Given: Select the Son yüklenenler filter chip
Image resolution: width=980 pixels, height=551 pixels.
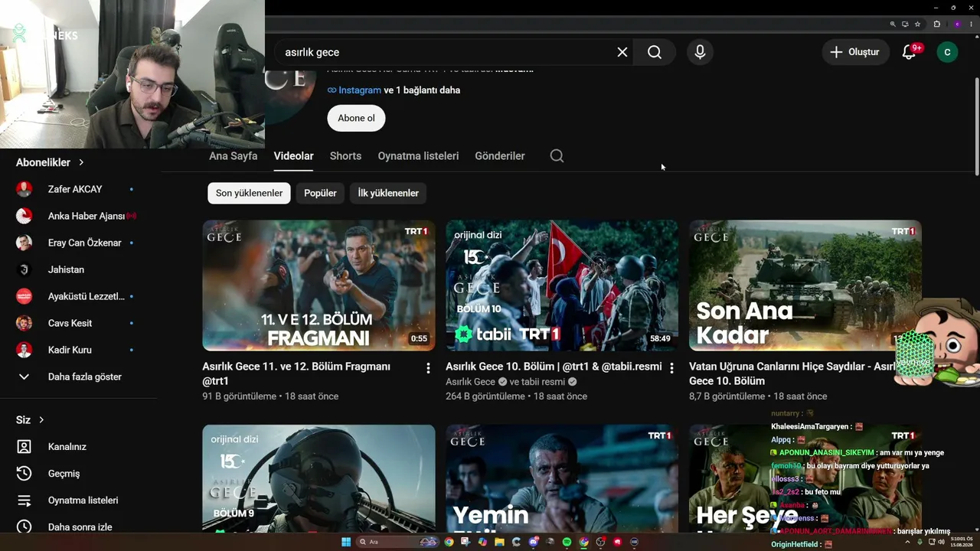Looking at the screenshot, I should pos(249,193).
